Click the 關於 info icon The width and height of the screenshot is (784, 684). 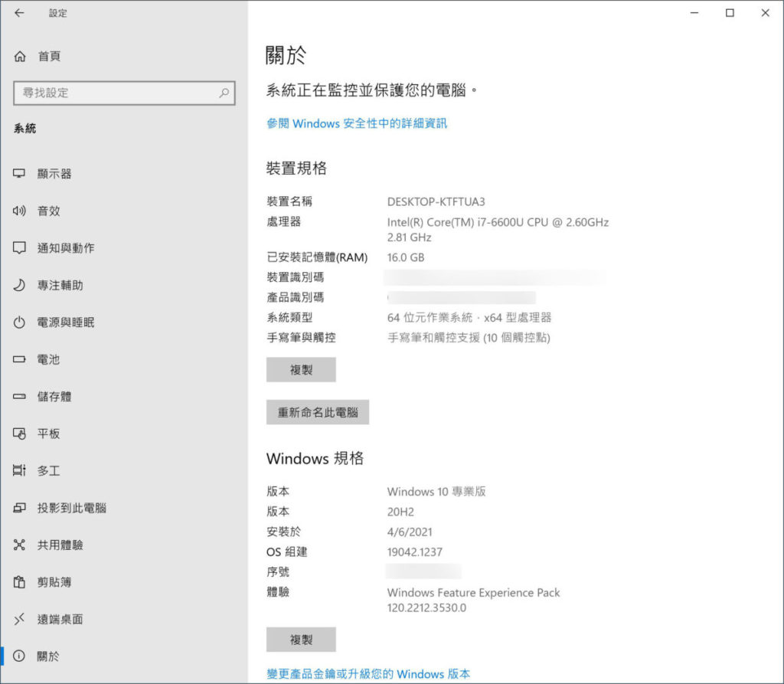tap(19, 656)
